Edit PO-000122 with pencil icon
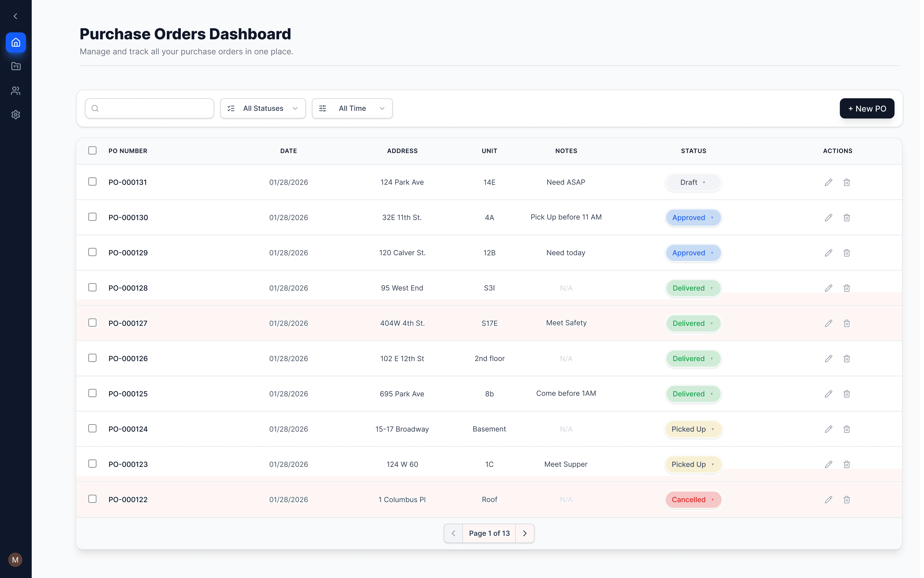The height and width of the screenshot is (578, 924). (828, 500)
